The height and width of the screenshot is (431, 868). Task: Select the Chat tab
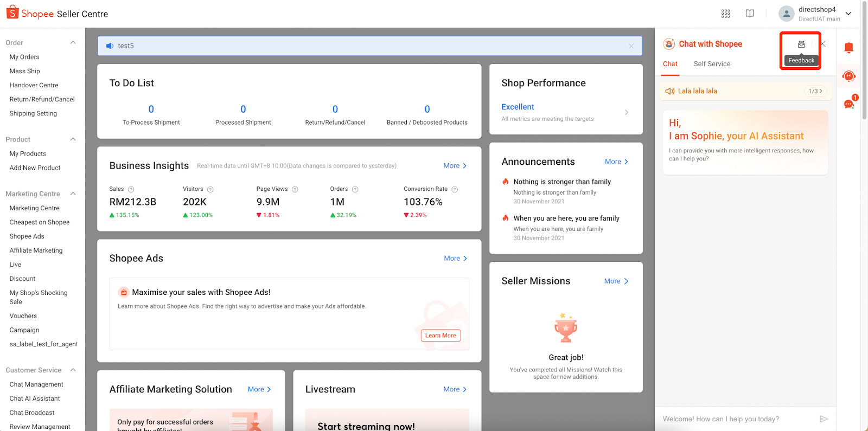click(x=670, y=64)
